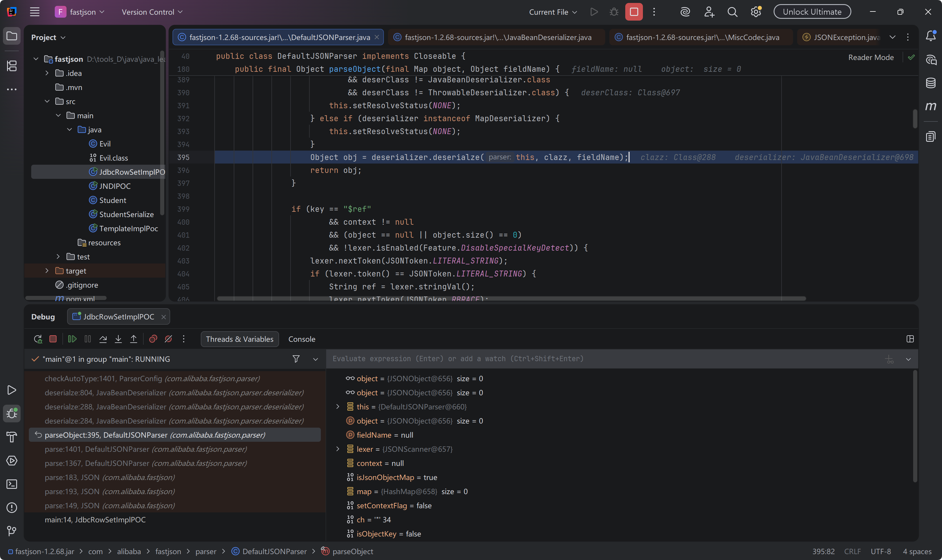Open the Notifications bell
942x560 pixels.
click(931, 36)
